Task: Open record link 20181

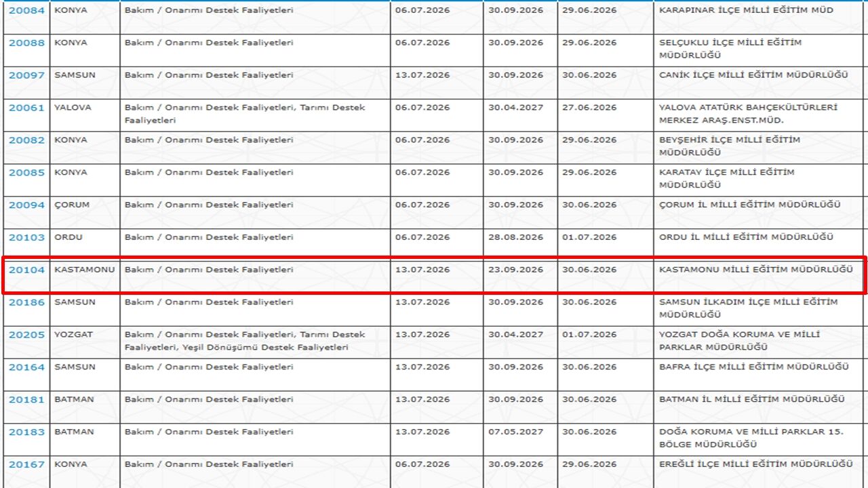Action: click(26, 400)
